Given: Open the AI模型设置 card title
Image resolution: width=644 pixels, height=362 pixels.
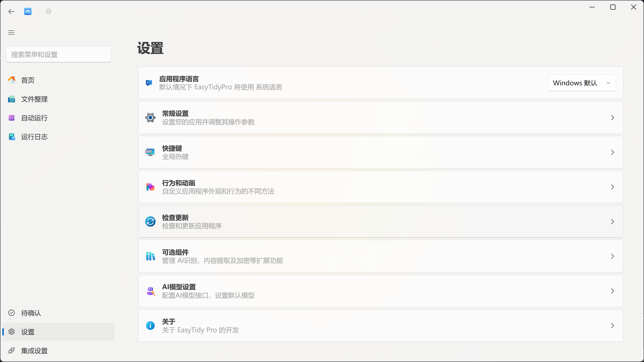Looking at the screenshot, I should pos(179,287).
